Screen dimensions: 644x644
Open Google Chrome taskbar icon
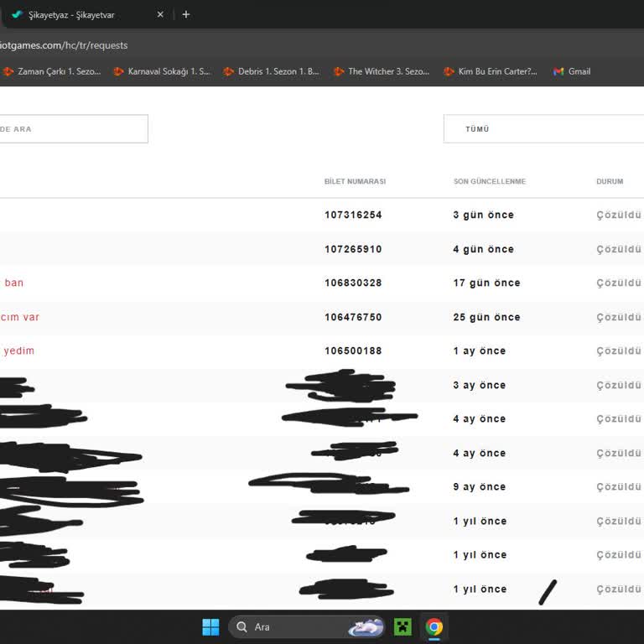(x=434, y=626)
